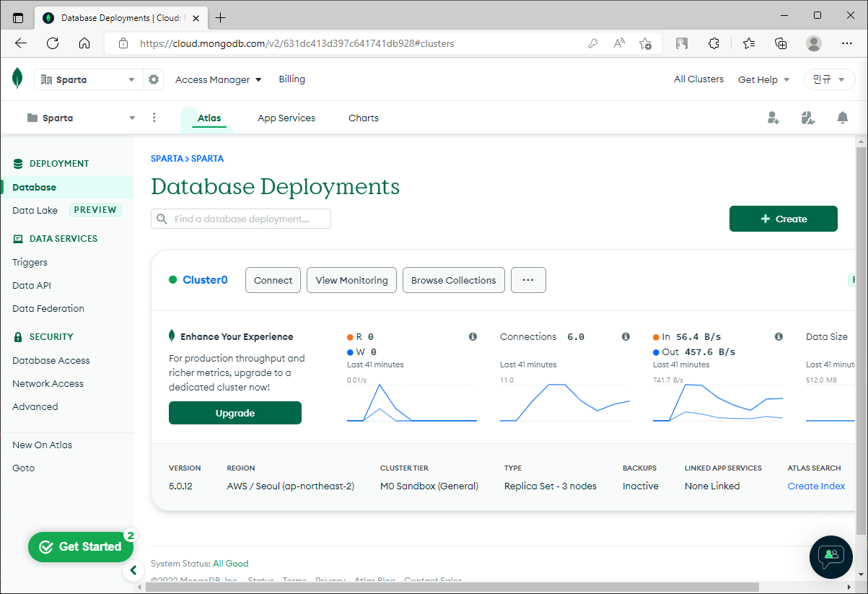Open the Sparta project options kebab menu
The width and height of the screenshot is (868, 594).
(x=154, y=118)
